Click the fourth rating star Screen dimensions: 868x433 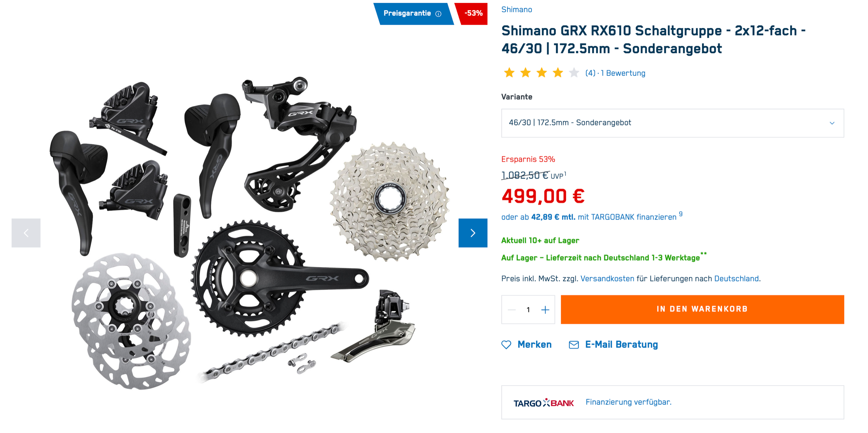click(x=558, y=72)
